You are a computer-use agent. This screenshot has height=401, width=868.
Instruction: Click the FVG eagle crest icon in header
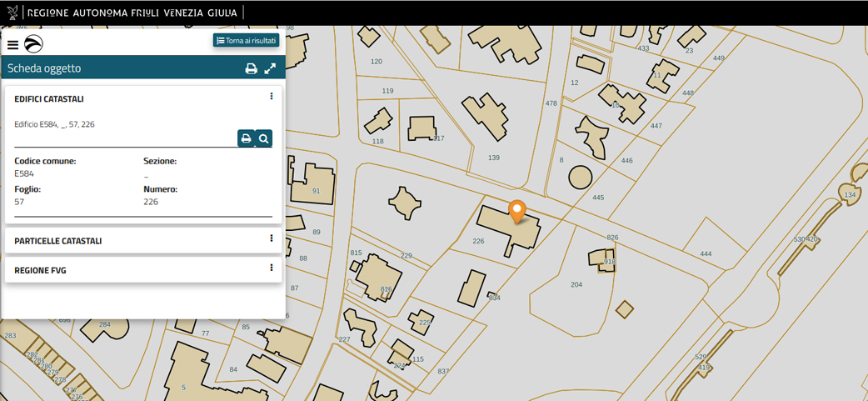point(12,13)
